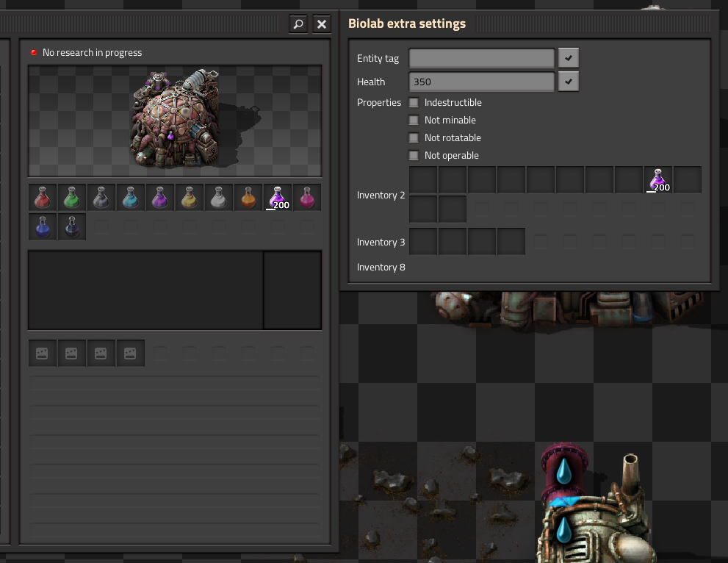Click the 'Properties' label
Viewport: 728px width, 563px height.
coord(379,103)
